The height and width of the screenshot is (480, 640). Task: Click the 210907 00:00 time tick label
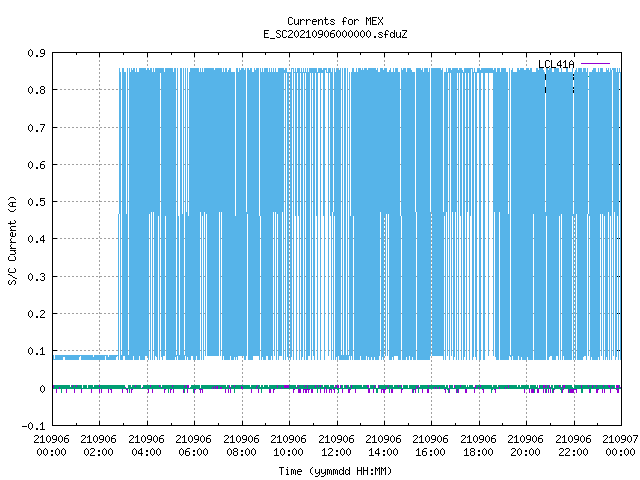click(620, 445)
